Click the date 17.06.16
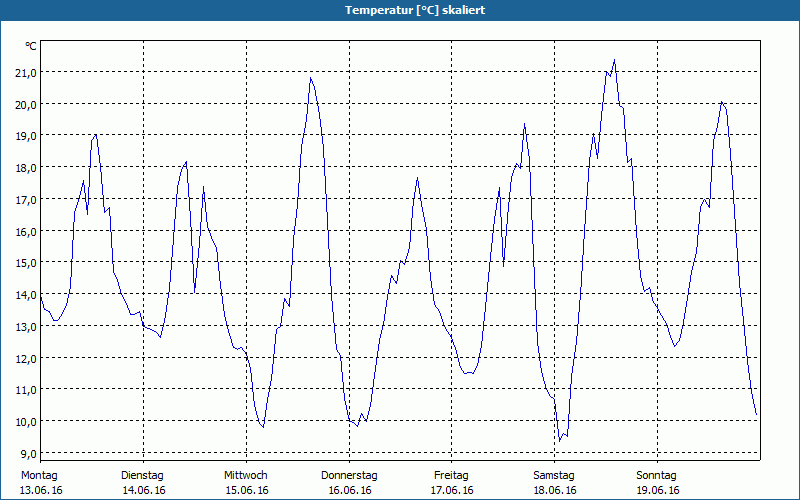 452,490
